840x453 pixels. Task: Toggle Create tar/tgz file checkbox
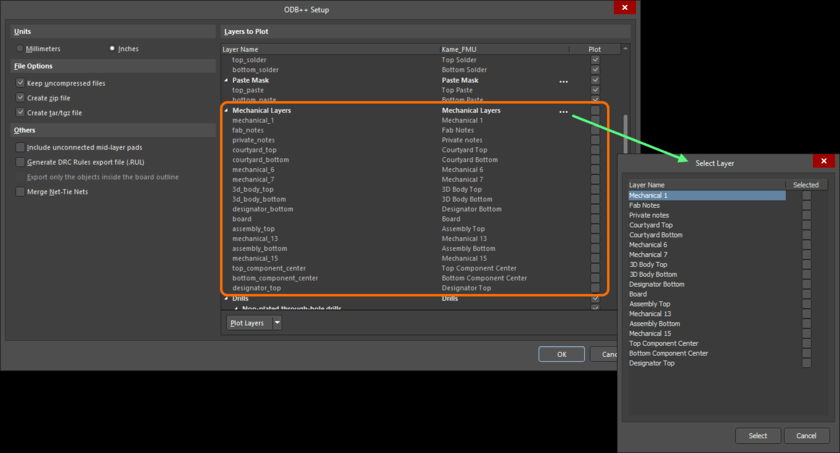pos(20,112)
